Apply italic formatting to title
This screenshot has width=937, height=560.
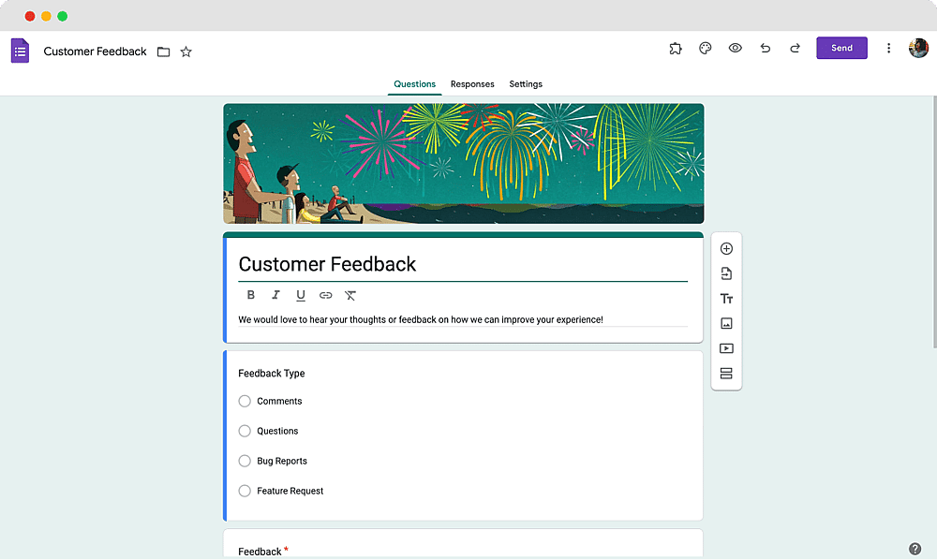click(x=275, y=295)
